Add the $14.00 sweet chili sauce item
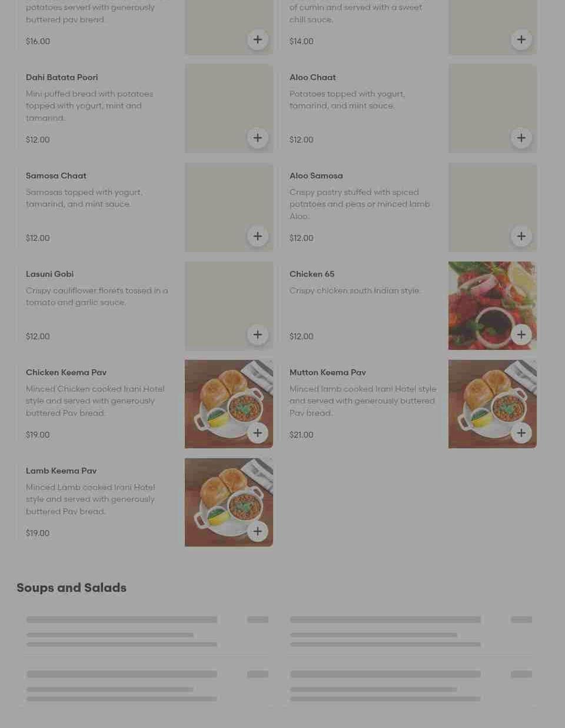 click(x=521, y=39)
